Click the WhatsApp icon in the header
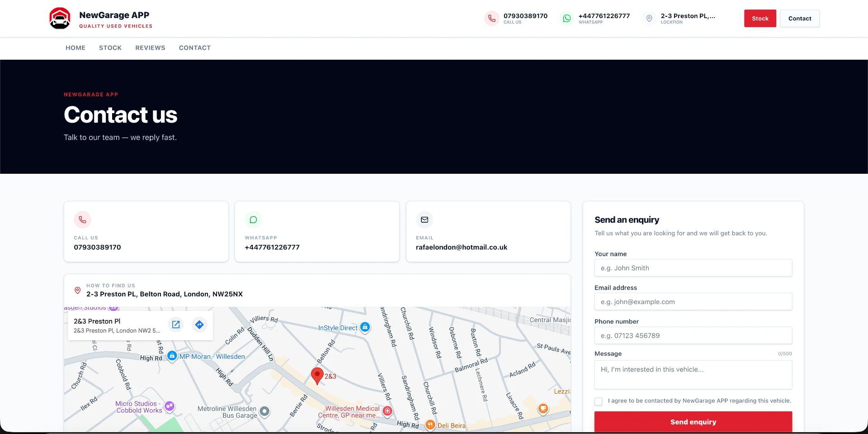Screen dimensions: 868x434 click(x=566, y=19)
